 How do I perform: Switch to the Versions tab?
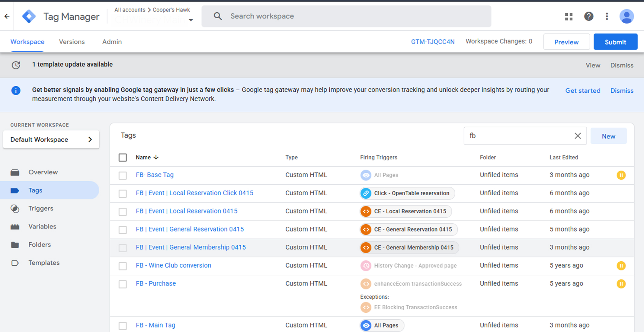click(72, 42)
